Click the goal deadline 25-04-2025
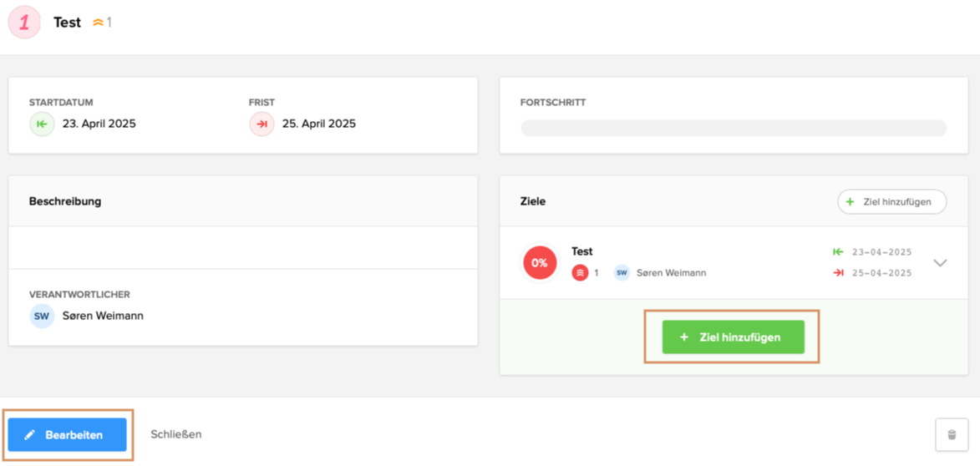This screenshot has width=980, height=466. point(881,273)
